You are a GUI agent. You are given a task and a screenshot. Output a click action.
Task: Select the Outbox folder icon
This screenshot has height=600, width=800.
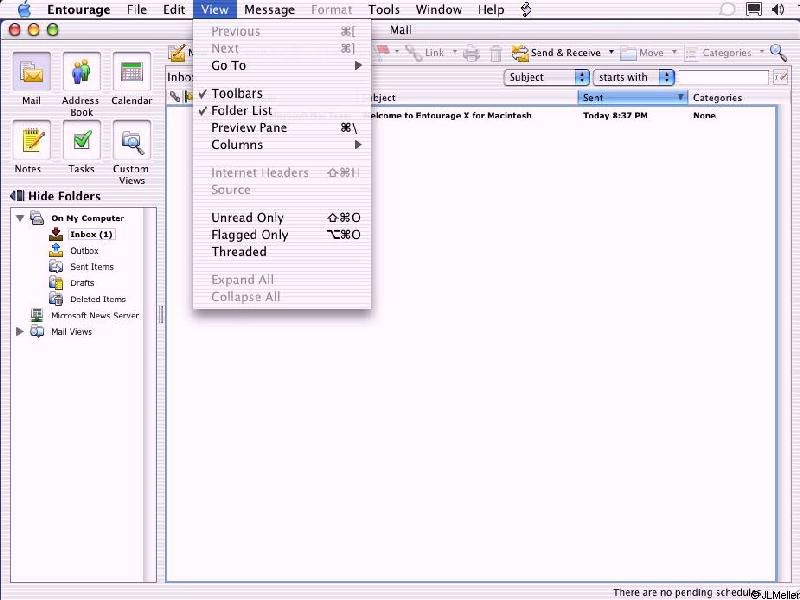click(56, 251)
